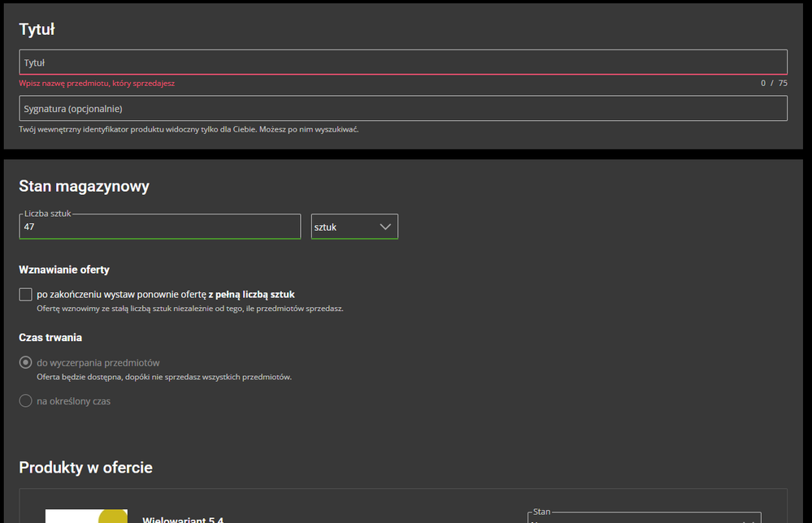Click the 0 / 75 character counter
812x523 pixels.
point(773,83)
